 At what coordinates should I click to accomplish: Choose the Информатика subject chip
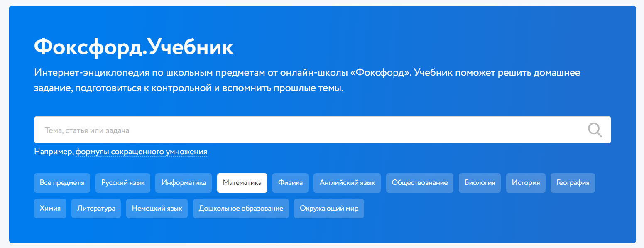pyautogui.click(x=184, y=183)
